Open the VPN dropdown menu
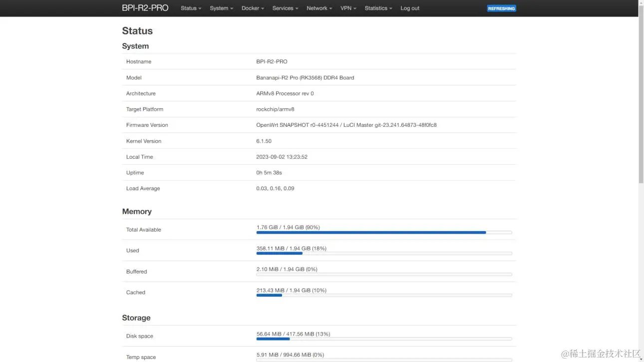Image resolution: width=644 pixels, height=362 pixels. click(348, 8)
